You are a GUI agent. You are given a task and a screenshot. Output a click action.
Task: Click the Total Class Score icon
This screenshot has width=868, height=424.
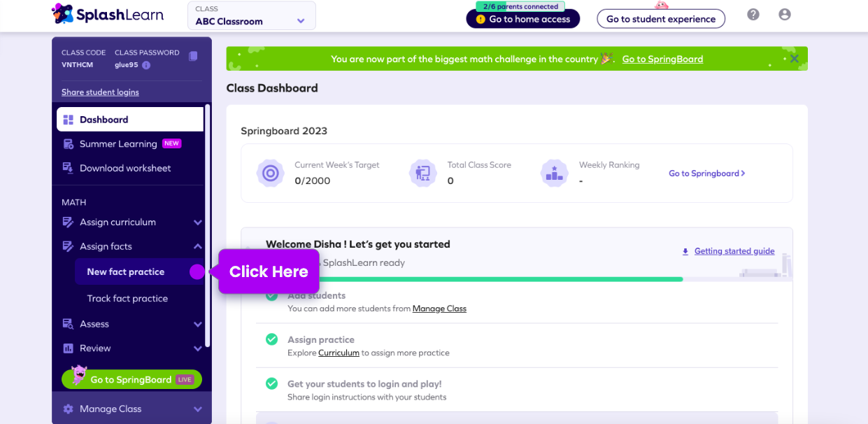tap(422, 173)
